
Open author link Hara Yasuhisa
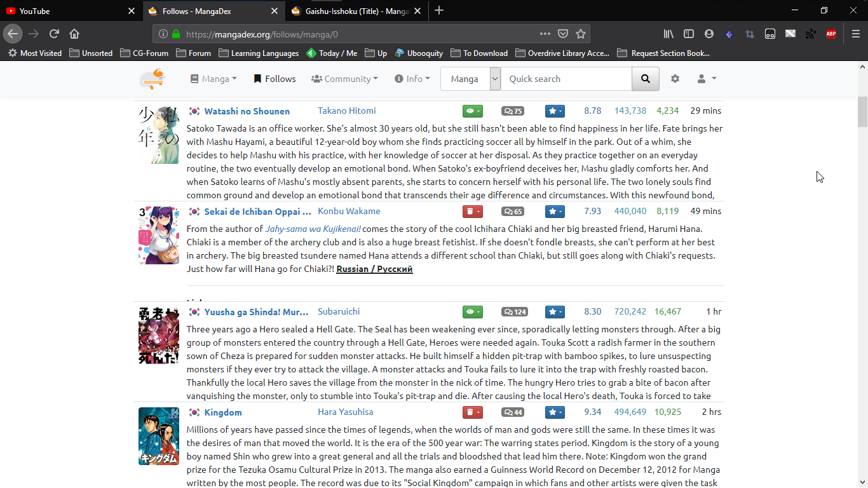pos(345,412)
